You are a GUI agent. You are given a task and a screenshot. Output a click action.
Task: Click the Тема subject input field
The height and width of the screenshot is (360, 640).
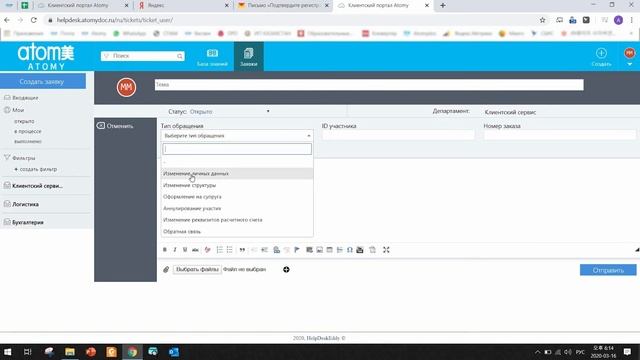pyautogui.click(x=369, y=85)
